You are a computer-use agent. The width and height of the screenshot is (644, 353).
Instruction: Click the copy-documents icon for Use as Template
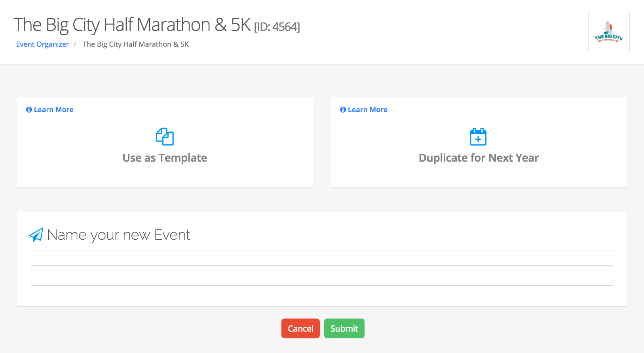(165, 137)
